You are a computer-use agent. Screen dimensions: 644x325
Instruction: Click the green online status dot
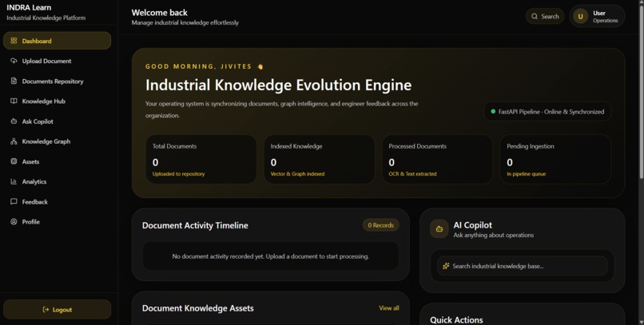(x=493, y=111)
